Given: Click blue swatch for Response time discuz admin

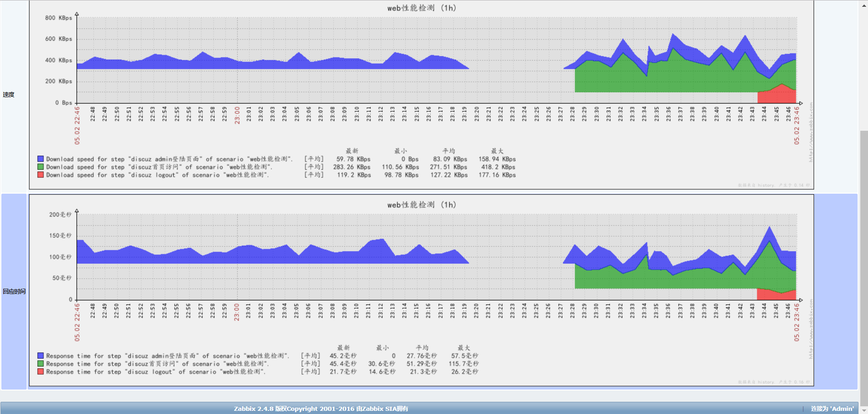Looking at the screenshot, I should 41,356.
